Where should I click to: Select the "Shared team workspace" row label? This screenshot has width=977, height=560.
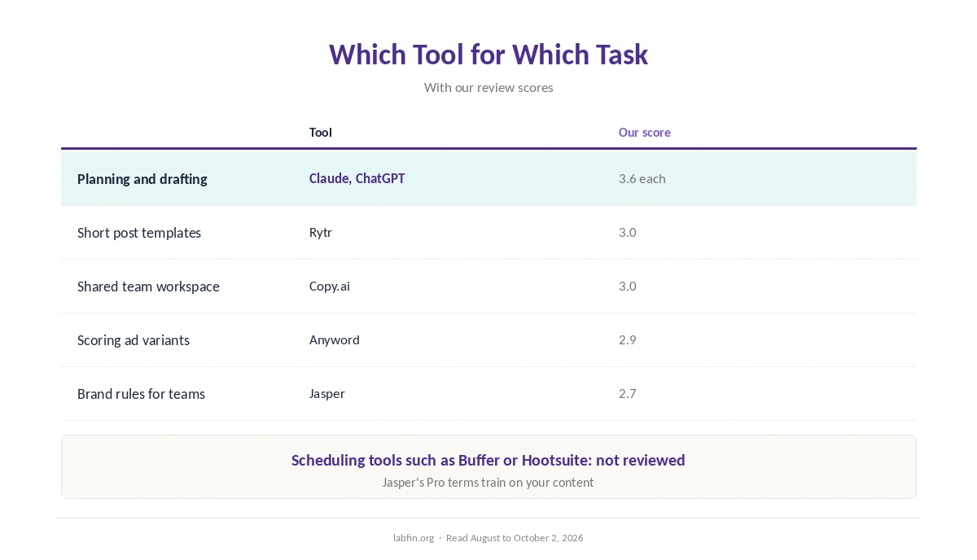pos(148,287)
